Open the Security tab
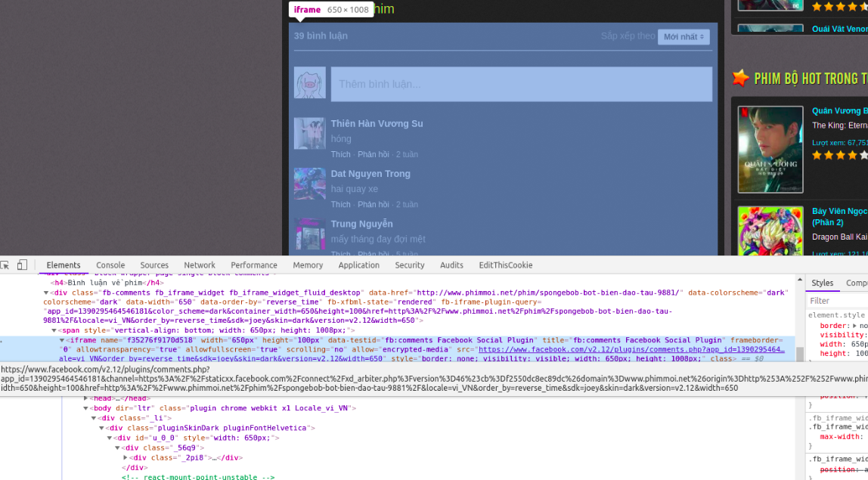 [410, 265]
